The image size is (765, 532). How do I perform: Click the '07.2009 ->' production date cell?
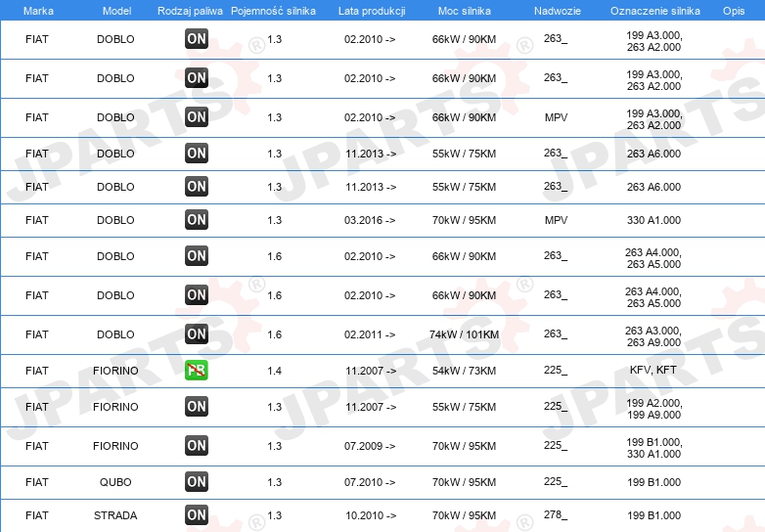pyautogui.click(x=370, y=446)
